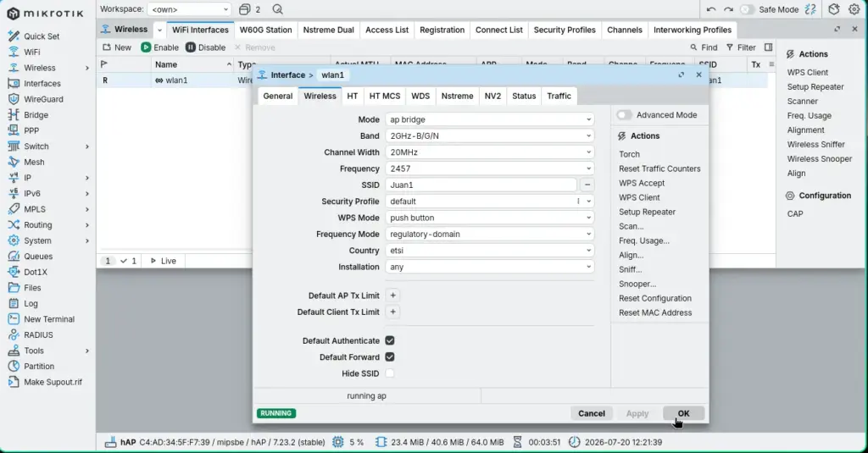This screenshot has height=453, width=868.
Task: Open Log in sidebar
Action: point(31,304)
